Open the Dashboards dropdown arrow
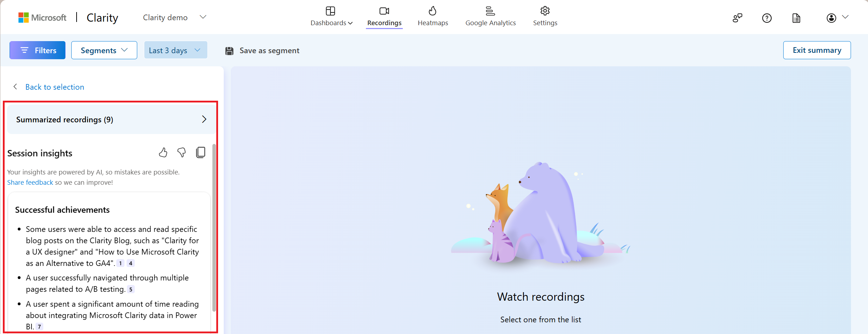 pos(350,23)
